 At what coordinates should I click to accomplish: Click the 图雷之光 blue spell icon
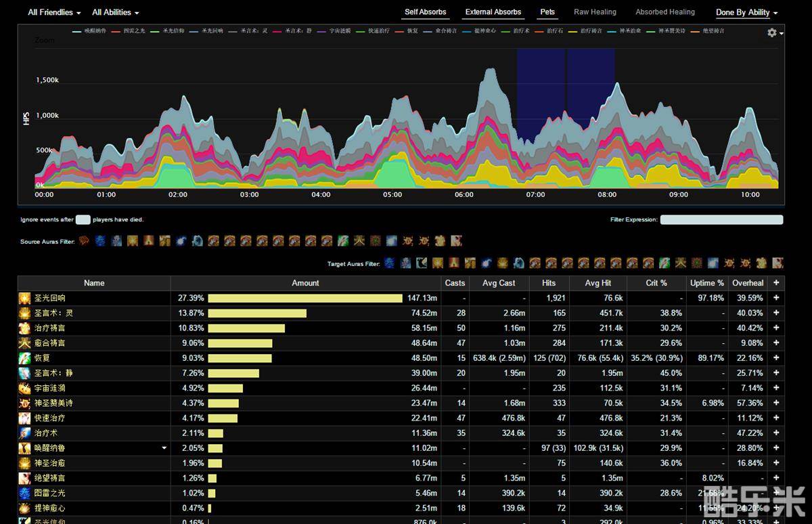(x=24, y=493)
